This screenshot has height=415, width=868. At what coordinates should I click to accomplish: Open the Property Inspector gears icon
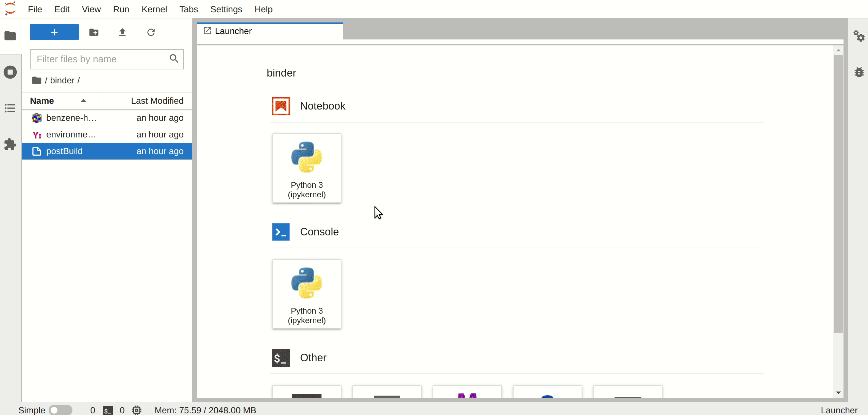point(858,36)
